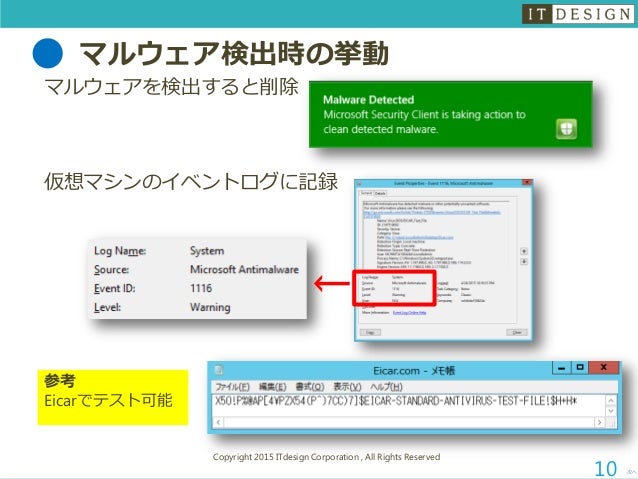Click the Event Properties window title bar icon
638x479 pixels.
[359, 184]
